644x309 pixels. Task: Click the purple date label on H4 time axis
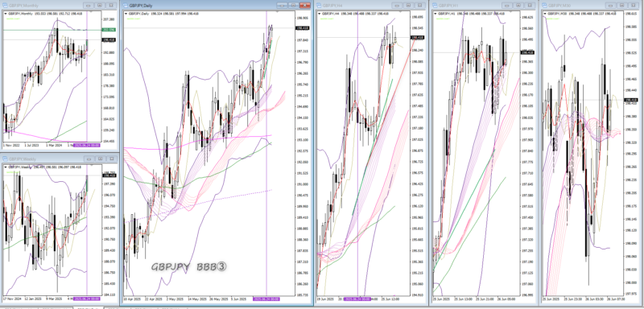click(x=357, y=299)
